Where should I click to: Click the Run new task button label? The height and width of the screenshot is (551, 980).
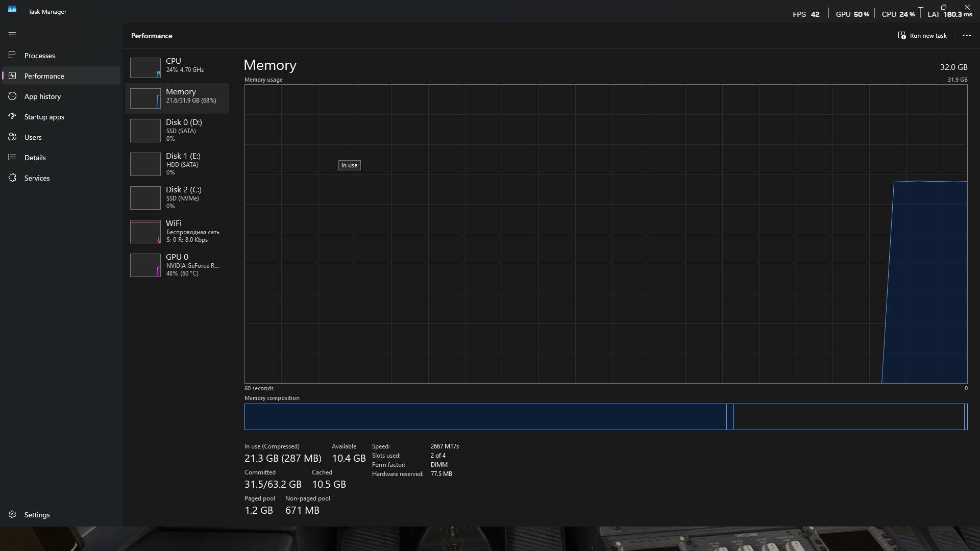point(928,36)
